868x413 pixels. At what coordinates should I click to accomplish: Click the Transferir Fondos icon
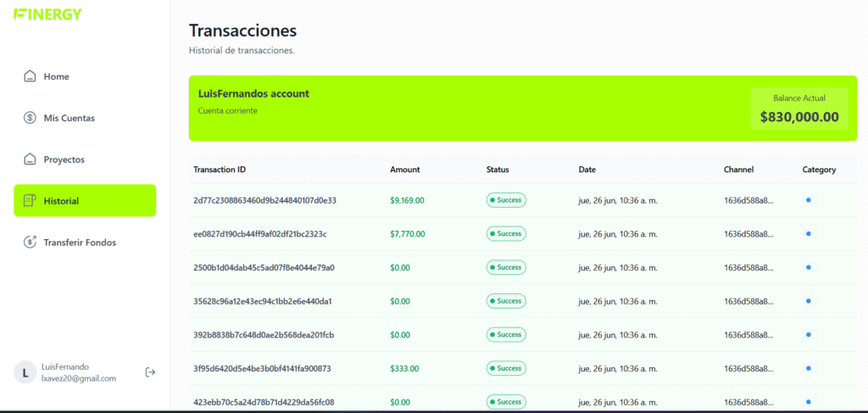(31, 243)
